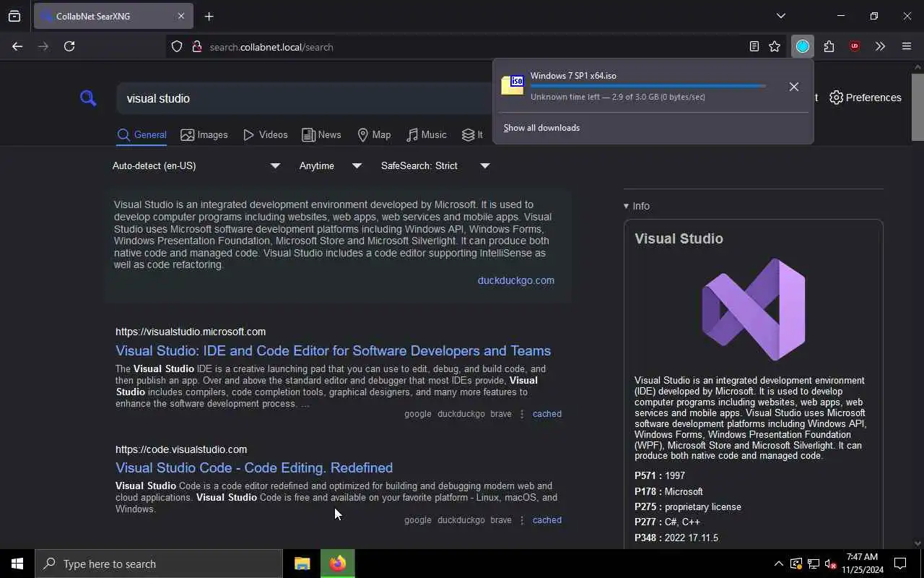This screenshot has height=578, width=924.
Task: Open the Anytime time range dropdown
Action: click(330, 165)
